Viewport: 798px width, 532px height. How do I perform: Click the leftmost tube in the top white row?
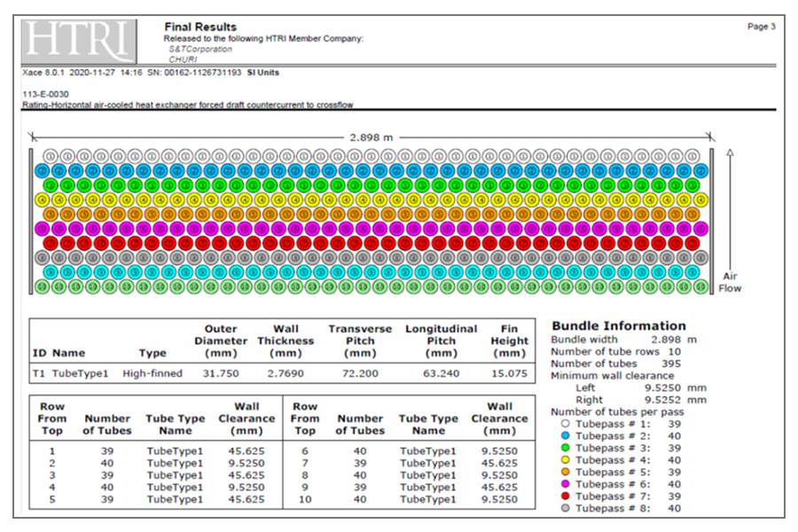51,156
